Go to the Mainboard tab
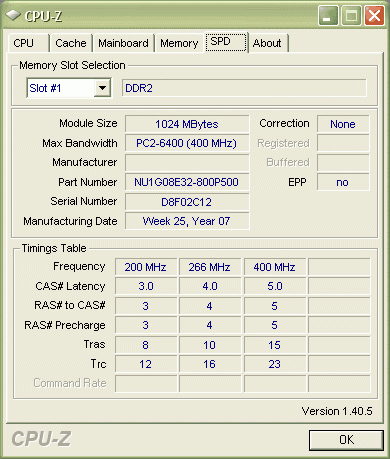This screenshot has height=459, width=390. (x=123, y=43)
